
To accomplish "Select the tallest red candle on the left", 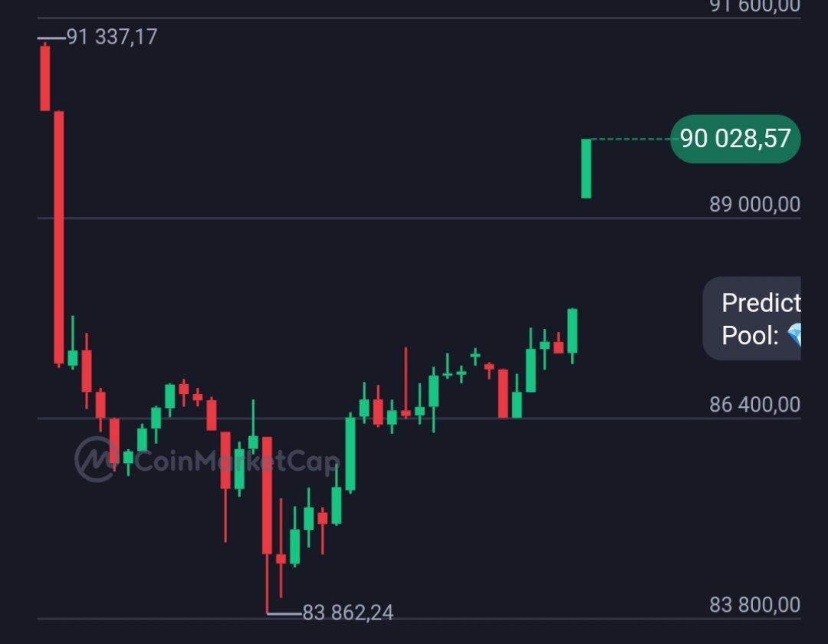I will click(x=58, y=237).
